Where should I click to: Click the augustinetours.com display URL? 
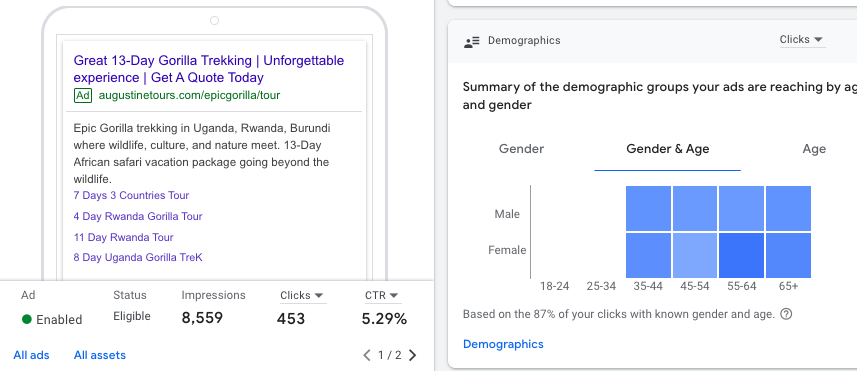[189, 96]
